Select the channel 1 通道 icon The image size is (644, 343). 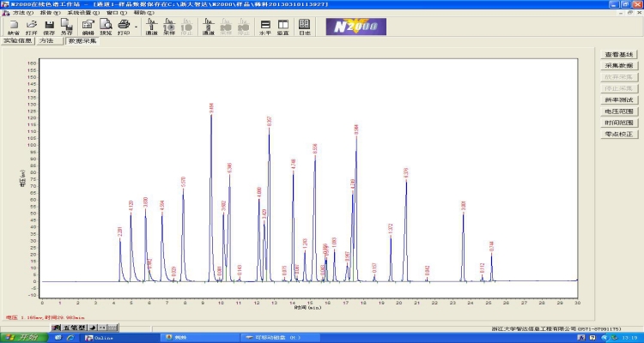pyautogui.click(x=151, y=27)
